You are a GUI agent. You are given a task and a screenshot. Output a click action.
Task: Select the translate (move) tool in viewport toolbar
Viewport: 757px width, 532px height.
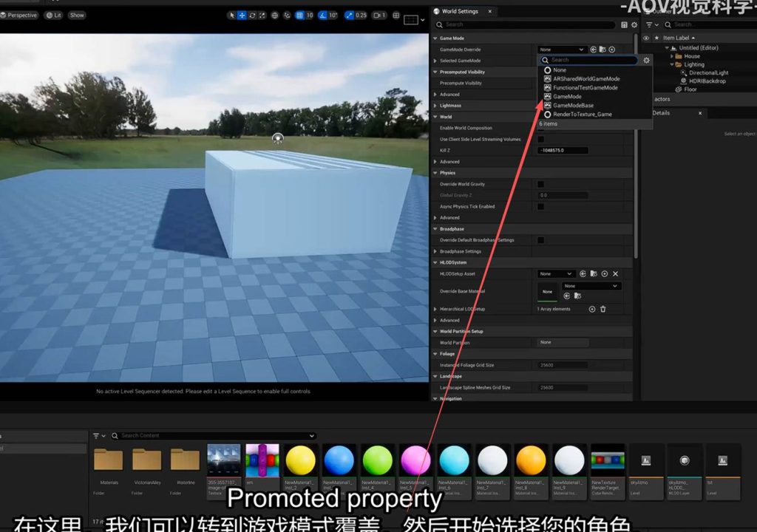[x=242, y=15]
